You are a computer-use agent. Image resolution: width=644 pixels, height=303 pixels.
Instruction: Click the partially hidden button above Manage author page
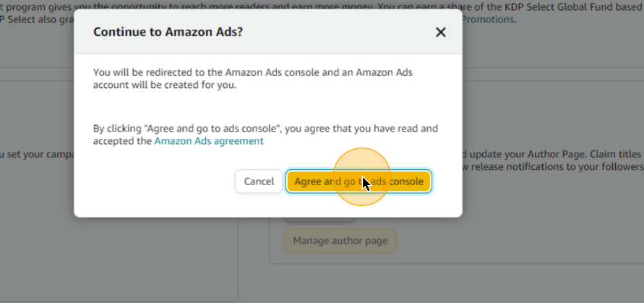tap(319, 220)
